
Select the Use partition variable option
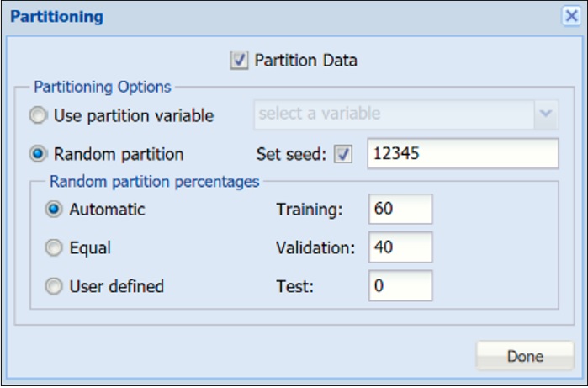coord(39,115)
